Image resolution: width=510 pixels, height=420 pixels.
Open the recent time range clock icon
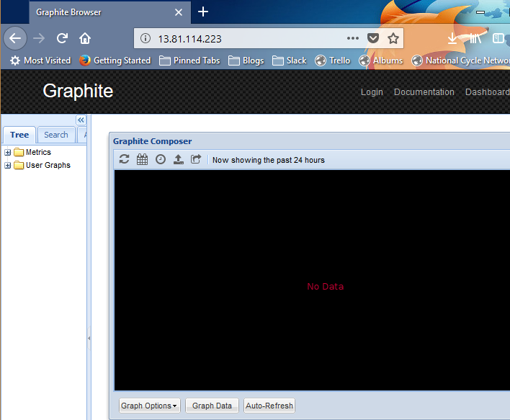point(161,159)
